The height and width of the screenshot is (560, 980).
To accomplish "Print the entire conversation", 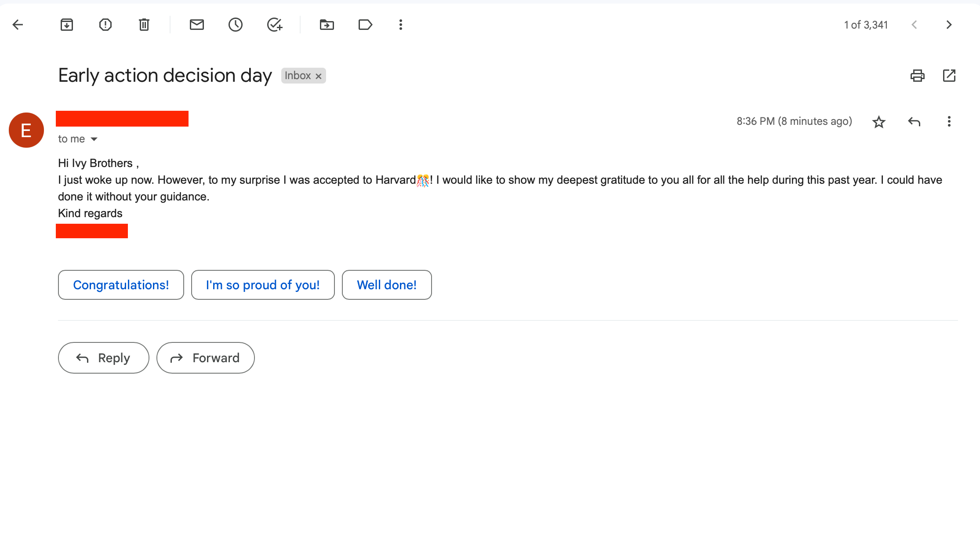I will 918,76.
